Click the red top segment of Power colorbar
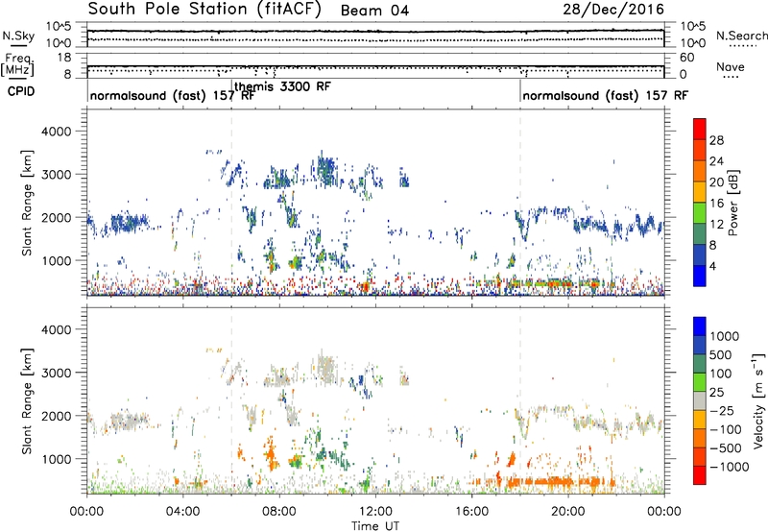 pyautogui.click(x=700, y=129)
